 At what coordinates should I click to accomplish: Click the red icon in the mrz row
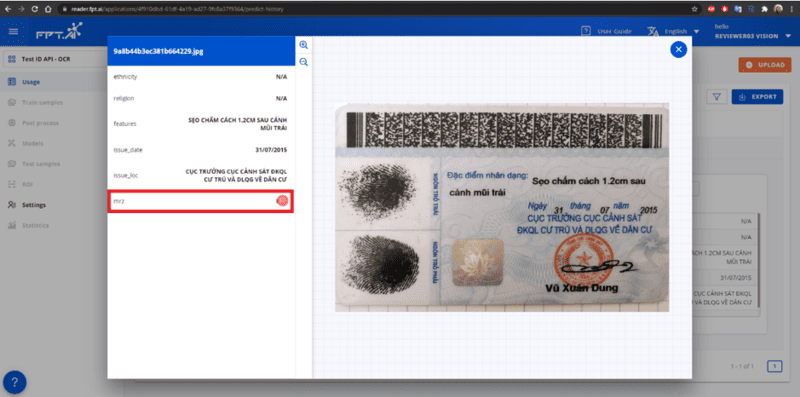pos(282,201)
